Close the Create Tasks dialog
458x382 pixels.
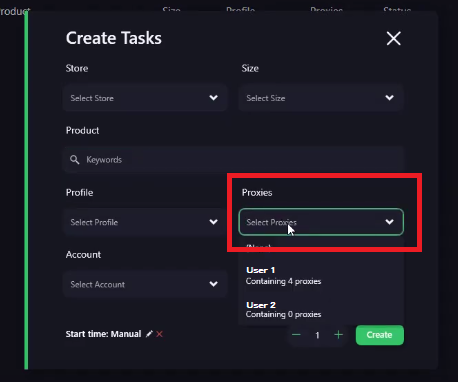point(394,38)
